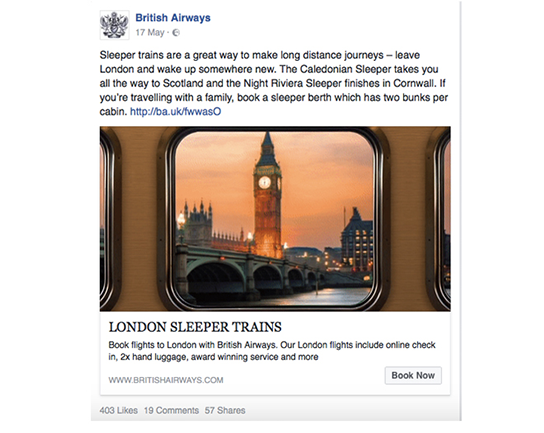Screen dimensions: 544x433
Task: Open the LONDON SLEEPER TRAINS headline
Action: tap(195, 327)
